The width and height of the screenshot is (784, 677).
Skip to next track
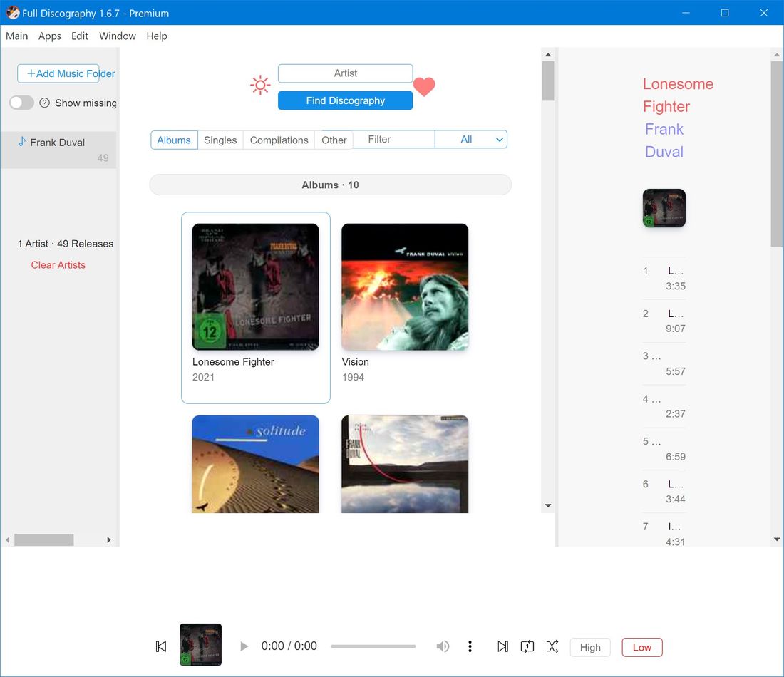coord(502,646)
